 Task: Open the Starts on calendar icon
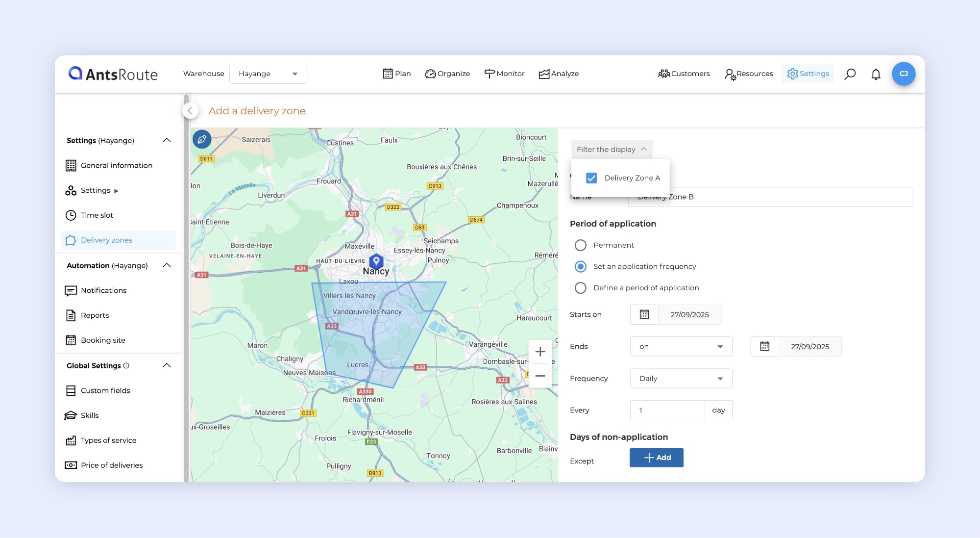coord(644,314)
